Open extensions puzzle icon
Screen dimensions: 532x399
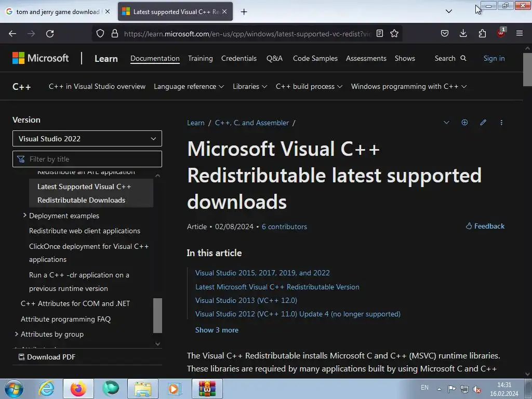pos(482,33)
